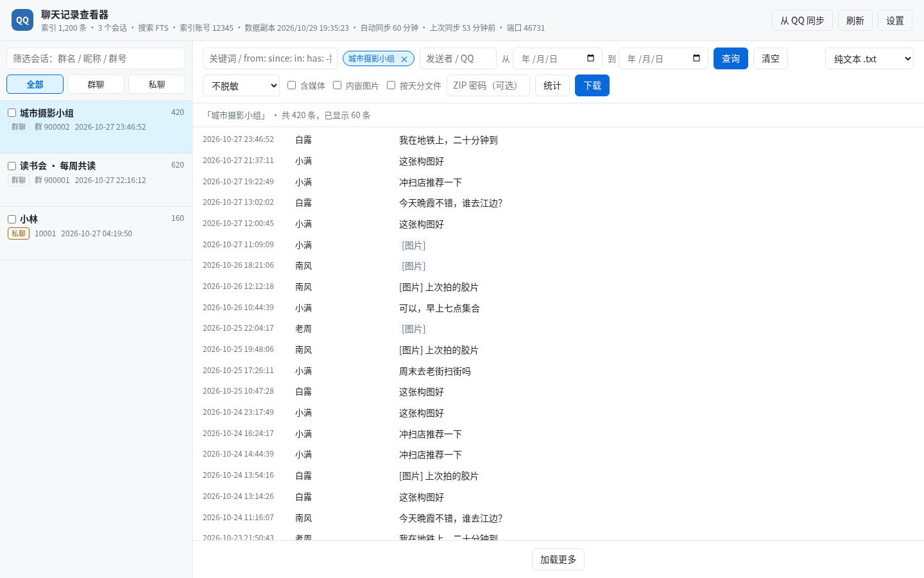This screenshot has height=578, width=924.
Task: Switch to the 群聊 filter tab
Action: [x=96, y=84]
